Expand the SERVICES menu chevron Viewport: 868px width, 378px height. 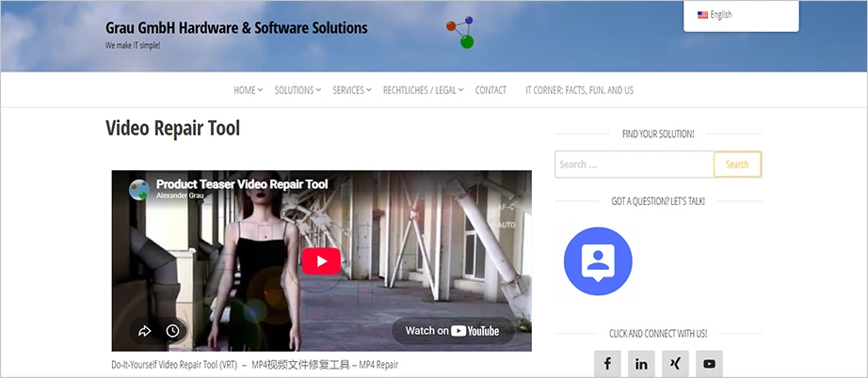pos(369,90)
